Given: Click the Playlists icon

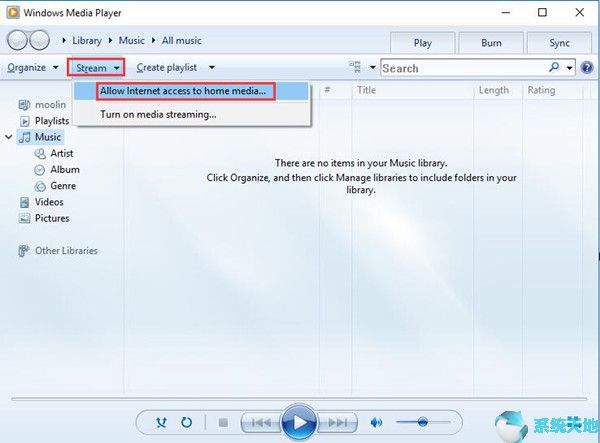Looking at the screenshot, I should 24,121.
